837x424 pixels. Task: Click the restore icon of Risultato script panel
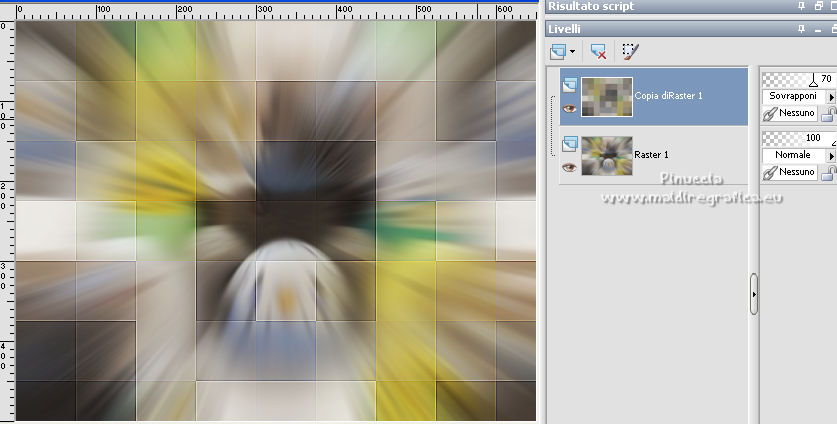coord(819,6)
